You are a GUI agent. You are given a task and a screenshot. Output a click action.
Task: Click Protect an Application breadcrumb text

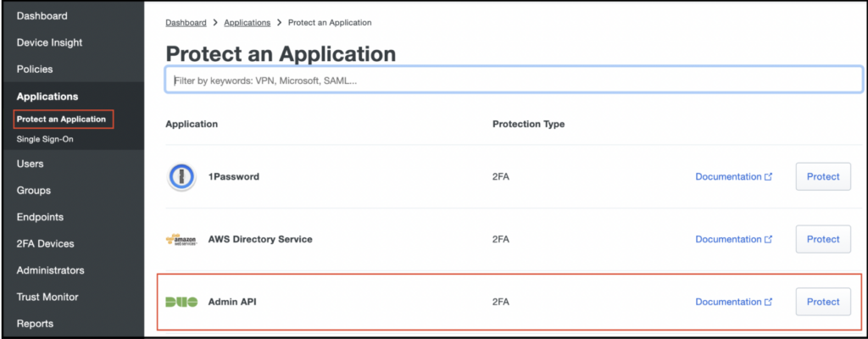[330, 23]
